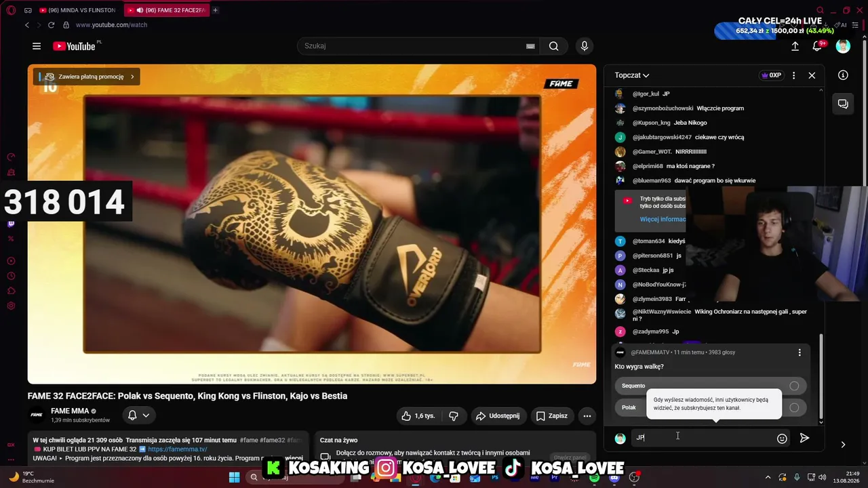Vote Sequento in the poll
Image resolution: width=868 pixels, height=488 pixels.
(x=711, y=386)
